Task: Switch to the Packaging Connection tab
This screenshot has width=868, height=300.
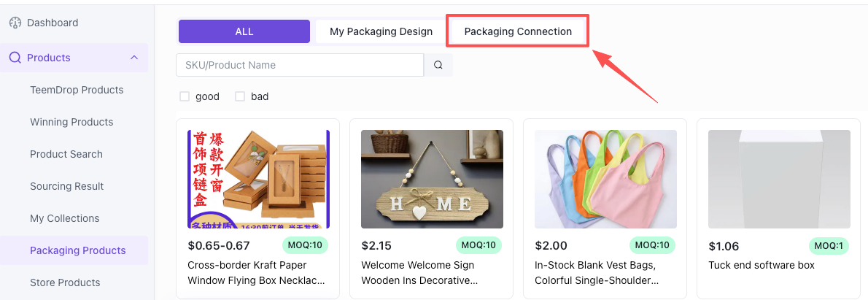Action: [x=518, y=31]
